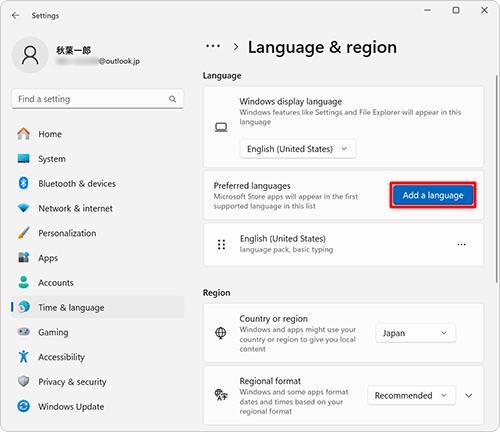Click the Add a language button
The height and width of the screenshot is (432, 500).
point(433,195)
